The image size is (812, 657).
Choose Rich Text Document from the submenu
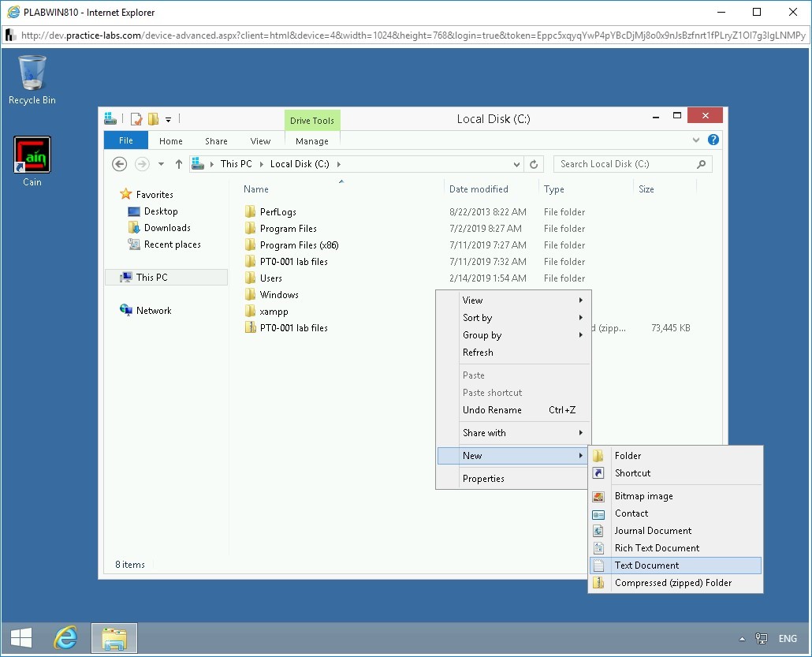click(x=655, y=548)
